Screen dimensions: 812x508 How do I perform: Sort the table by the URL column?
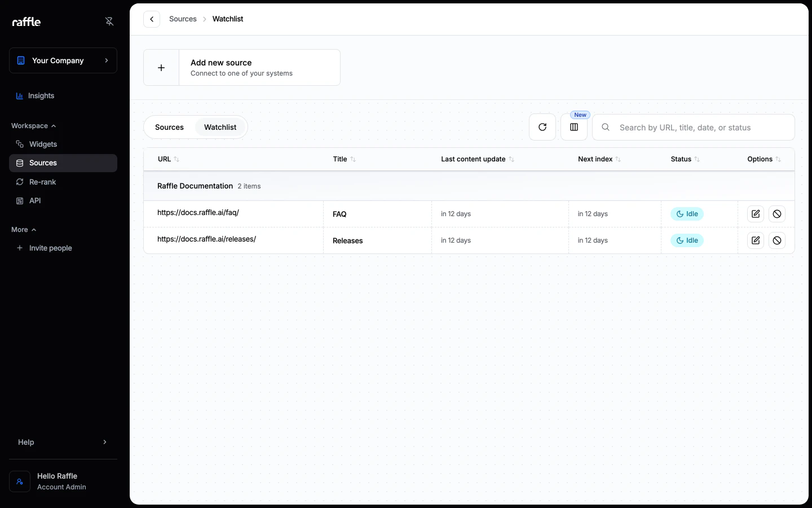tap(176, 159)
